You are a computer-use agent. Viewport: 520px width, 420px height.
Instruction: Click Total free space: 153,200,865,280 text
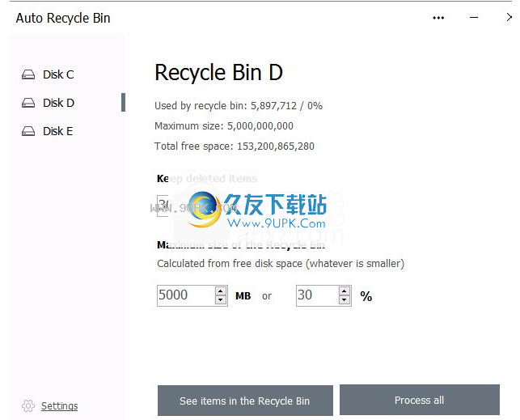tap(235, 146)
